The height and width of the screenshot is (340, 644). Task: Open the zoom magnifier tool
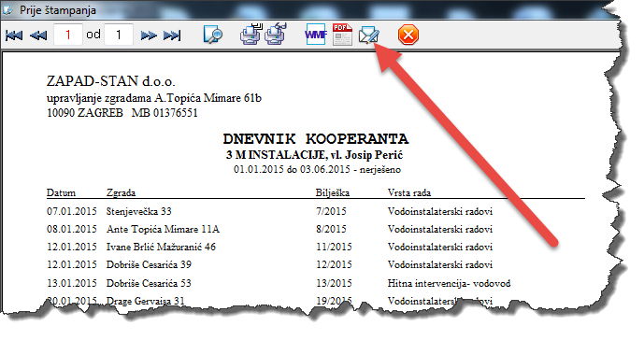click(213, 35)
